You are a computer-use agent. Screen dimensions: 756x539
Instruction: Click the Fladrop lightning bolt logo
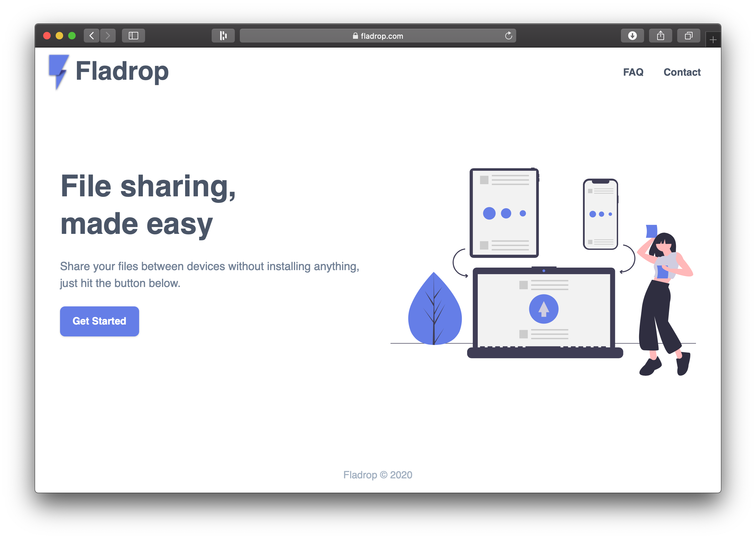(59, 71)
